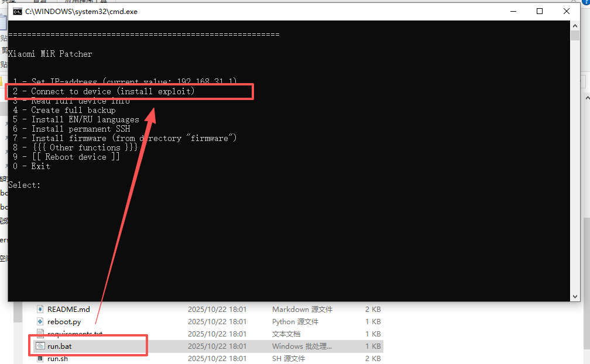
Task: Click the console scrollbar up arrow
Action: pos(575,26)
